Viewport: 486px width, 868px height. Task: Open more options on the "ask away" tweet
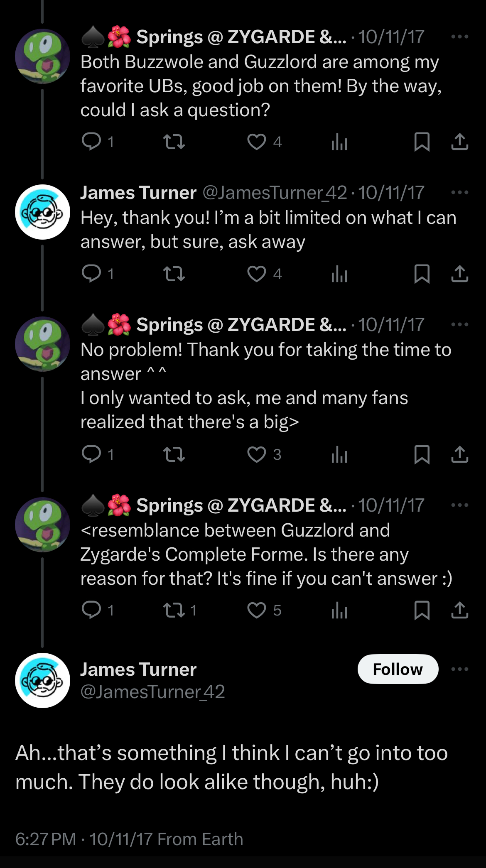pyautogui.click(x=459, y=192)
